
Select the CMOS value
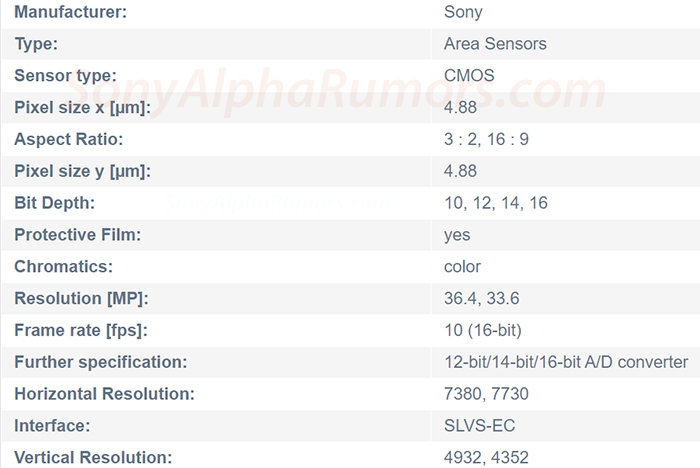469,76
